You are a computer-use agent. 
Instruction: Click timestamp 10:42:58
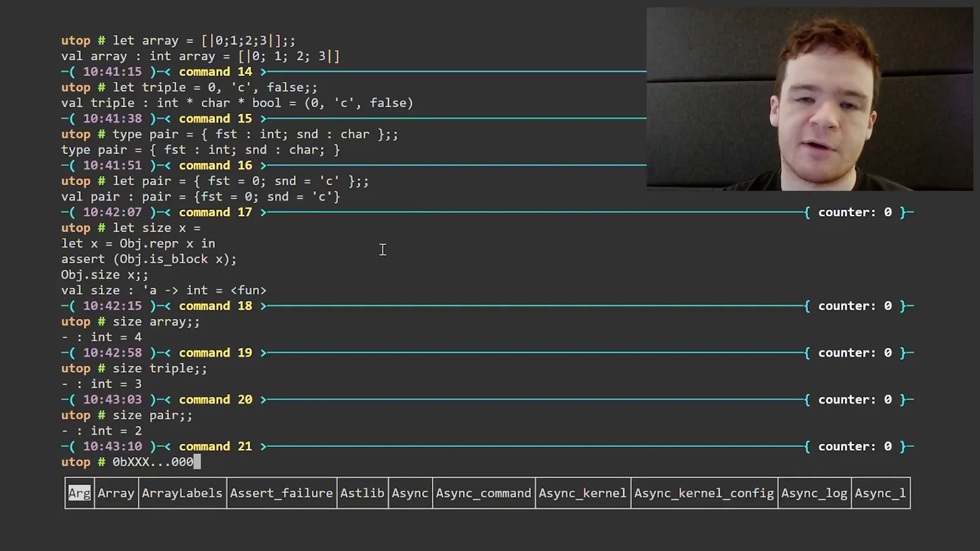[x=112, y=353]
